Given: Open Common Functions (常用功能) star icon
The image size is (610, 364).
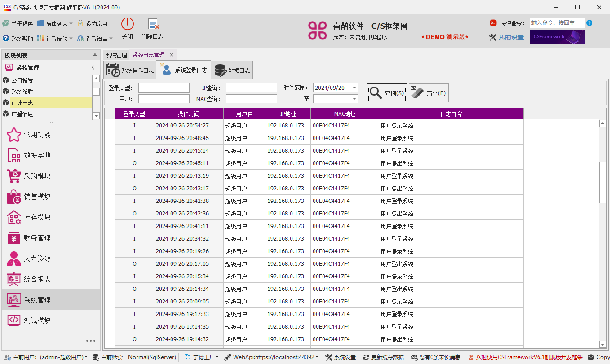Looking at the screenshot, I should click(x=14, y=135).
